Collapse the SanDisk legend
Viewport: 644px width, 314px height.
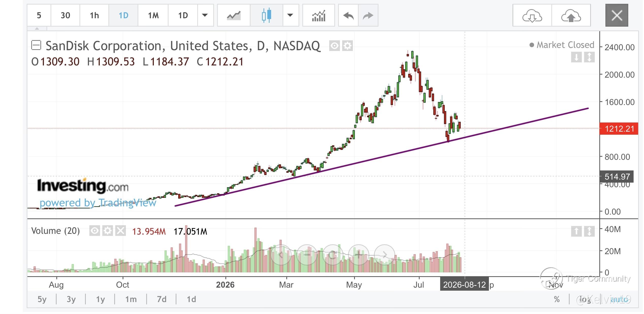(x=36, y=45)
